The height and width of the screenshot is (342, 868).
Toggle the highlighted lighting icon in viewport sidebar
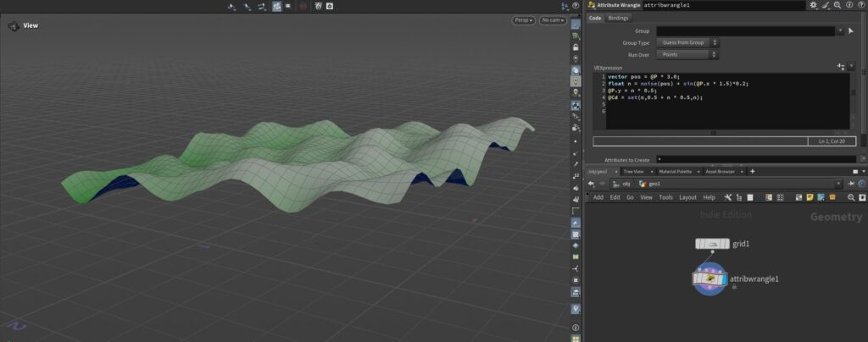point(576,80)
